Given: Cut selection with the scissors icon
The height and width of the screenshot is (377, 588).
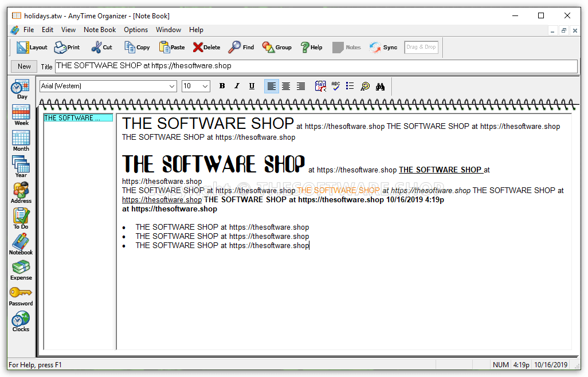Looking at the screenshot, I should 101,47.
